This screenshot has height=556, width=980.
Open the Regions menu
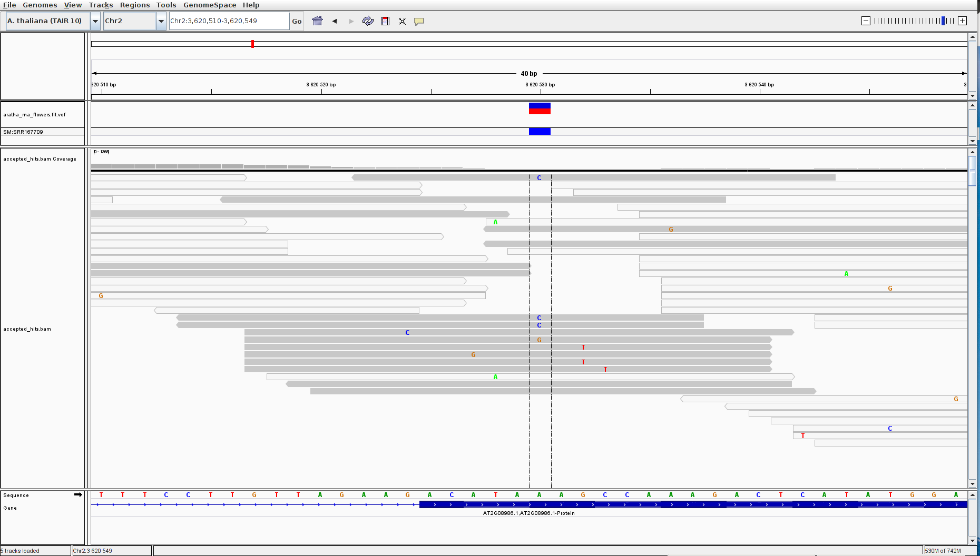135,5
